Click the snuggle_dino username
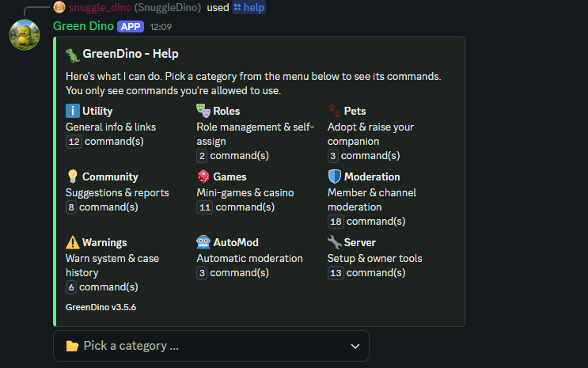 tap(101, 7)
